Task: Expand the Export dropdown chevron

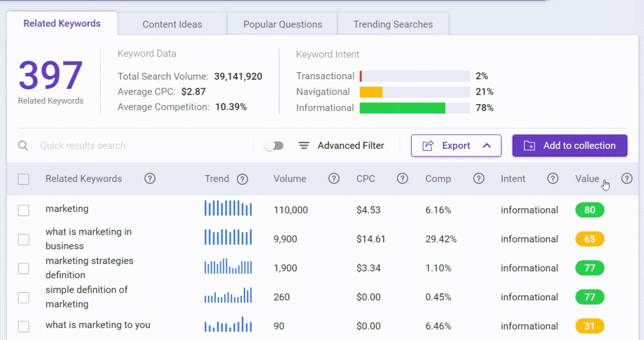Action: click(x=487, y=146)
